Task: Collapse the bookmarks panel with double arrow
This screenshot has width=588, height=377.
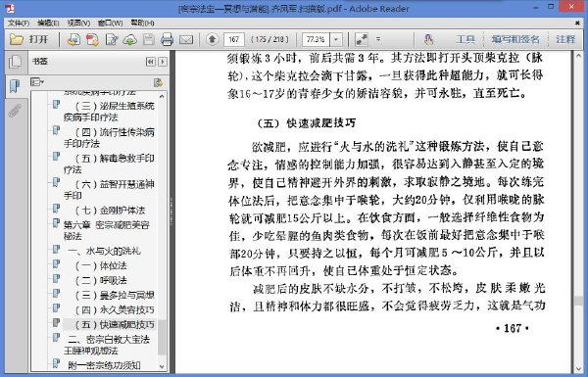Action: pos(150,62)
